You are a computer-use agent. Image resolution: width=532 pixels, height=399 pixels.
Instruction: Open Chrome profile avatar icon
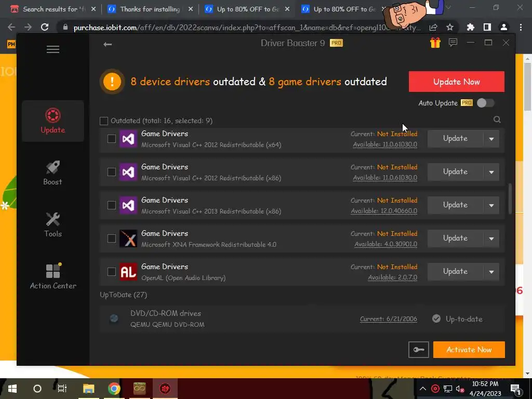click(x=504, y=27)
